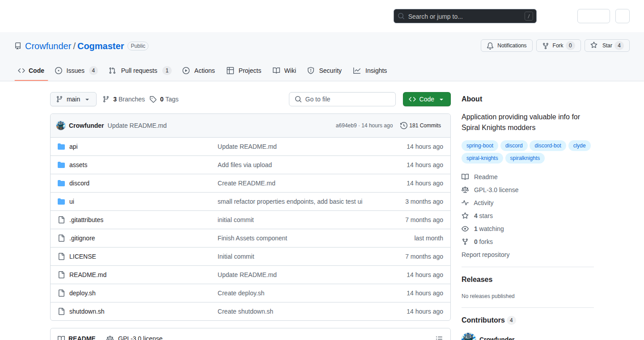The height and width of the screenshot is (340, 644).
Task: Click the Readme book icon in About
Action: [465, 177]
